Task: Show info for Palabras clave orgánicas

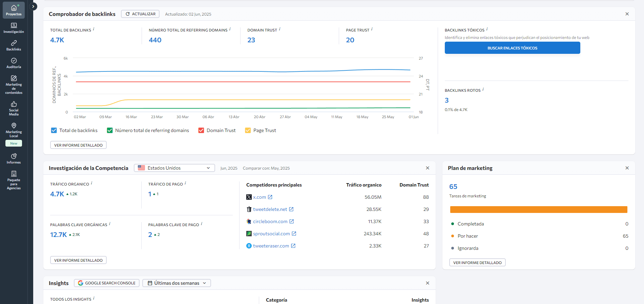Action: coord(110,224)
